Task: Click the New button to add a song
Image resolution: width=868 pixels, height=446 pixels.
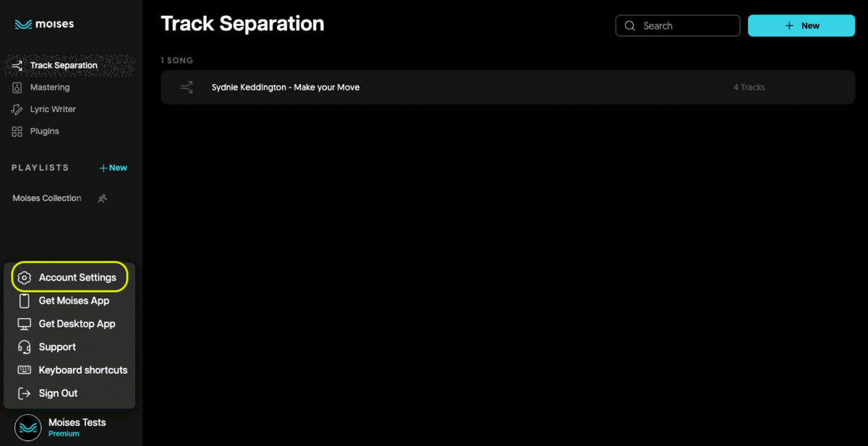Action: pos(801,26)
